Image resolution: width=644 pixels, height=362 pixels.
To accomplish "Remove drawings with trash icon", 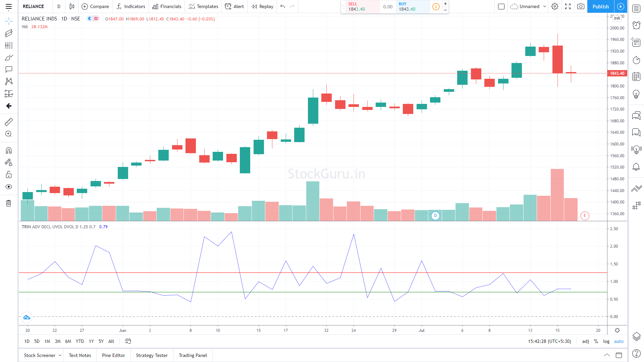I will pyautogui.click(x=9, y=203).
